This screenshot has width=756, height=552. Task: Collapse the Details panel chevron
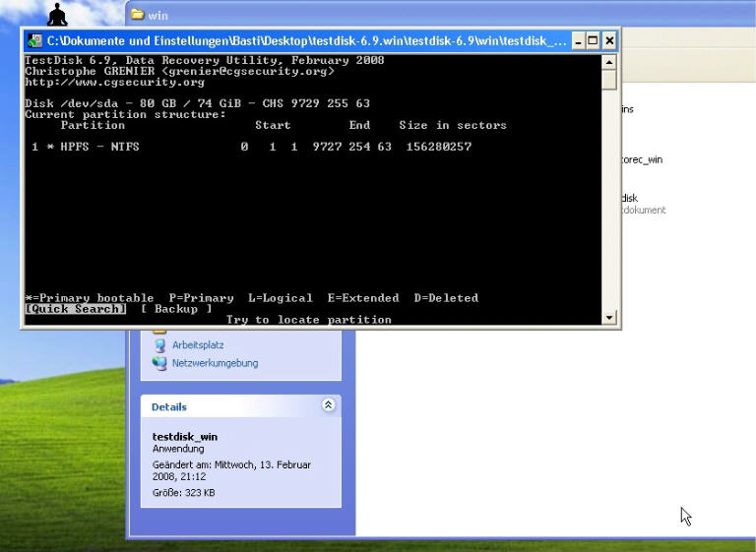tap(329, 405)
